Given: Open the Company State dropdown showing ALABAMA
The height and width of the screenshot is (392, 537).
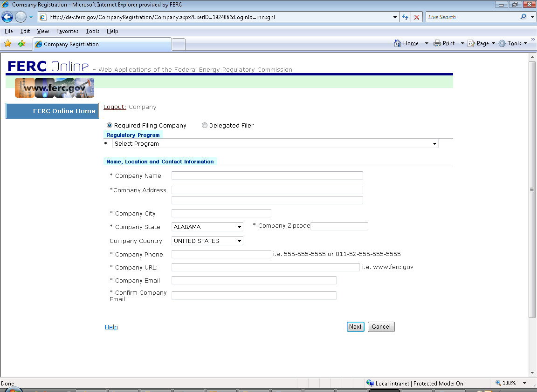Looking at the screenshot, I should tap(207, 227).
